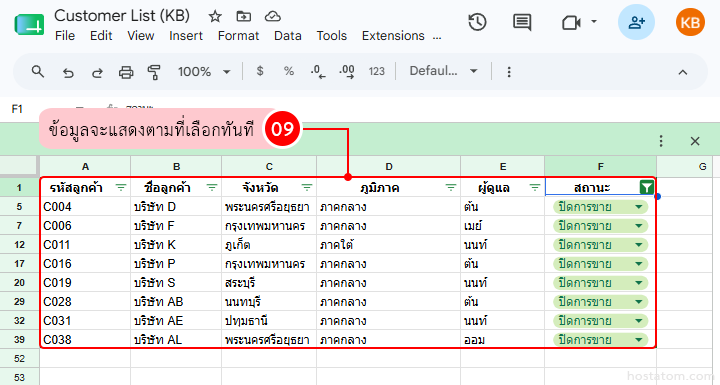Select cell containing ออม
The height and width of the screenshot is (385, 720).
(502, 340)
